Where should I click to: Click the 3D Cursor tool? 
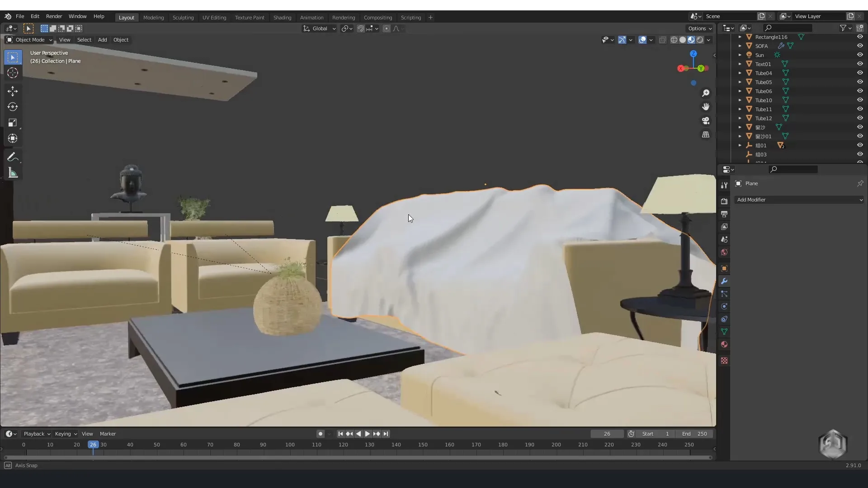point(12,73)
